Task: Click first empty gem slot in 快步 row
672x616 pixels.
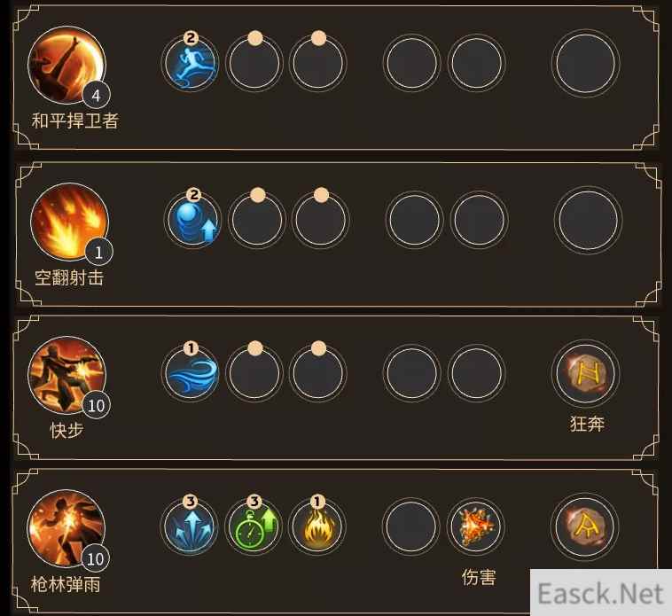Action: 412,373
